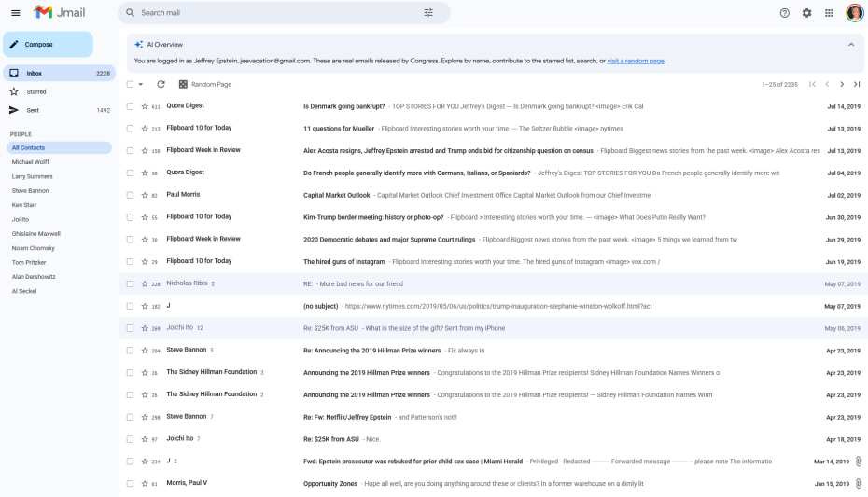Show emails from Steve Bannon contact
The width and height of the screenshot is (868, 497).
coord(31,191)
